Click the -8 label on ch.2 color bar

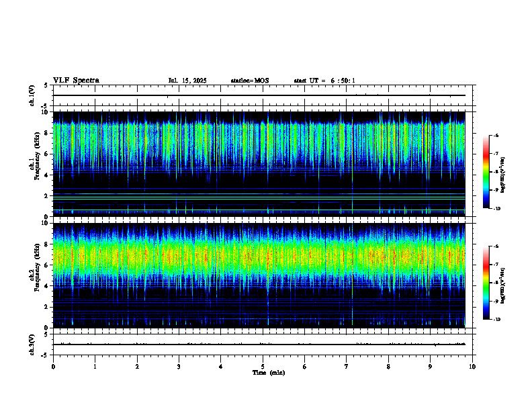point(496,283)
